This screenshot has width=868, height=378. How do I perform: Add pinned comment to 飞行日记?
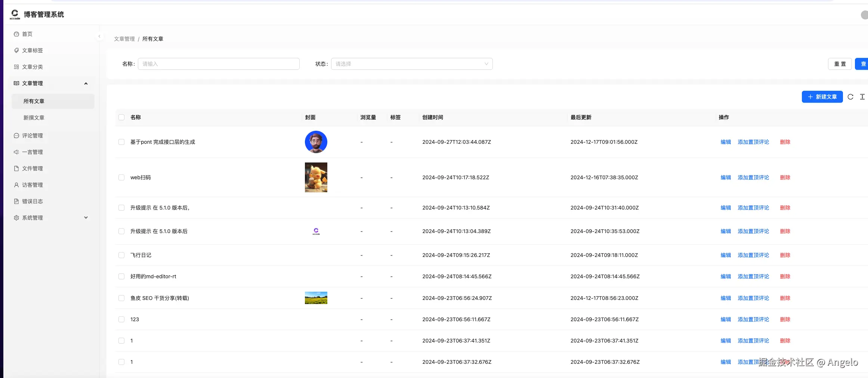pyautogui.click(x=753, y=255)
